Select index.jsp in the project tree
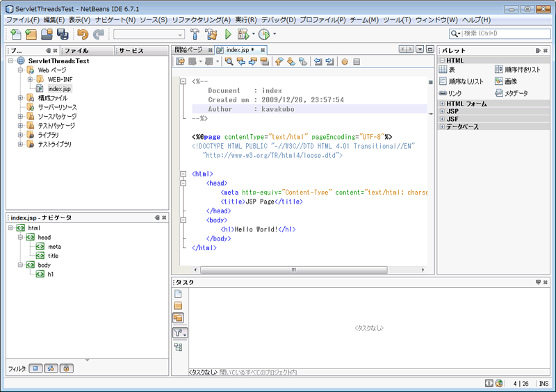The image size is (556, 392). tap(59, 89)
